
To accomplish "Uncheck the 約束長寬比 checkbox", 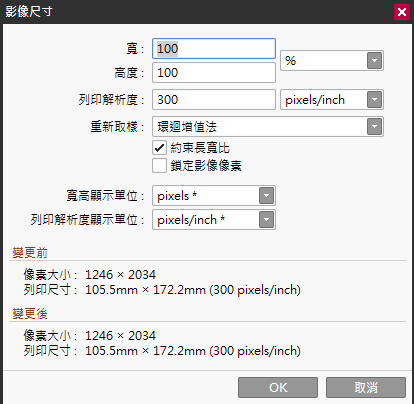I will tap(159, 148).
